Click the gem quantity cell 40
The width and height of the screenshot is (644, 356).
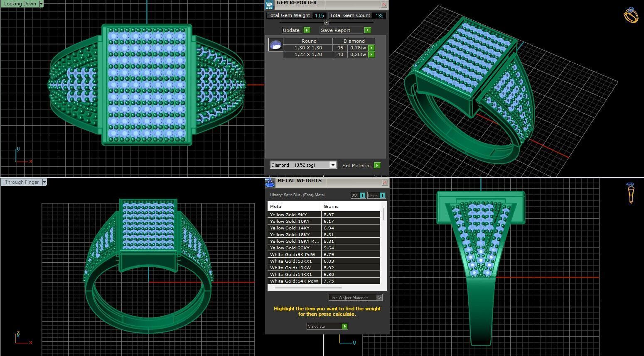(340, 54)
